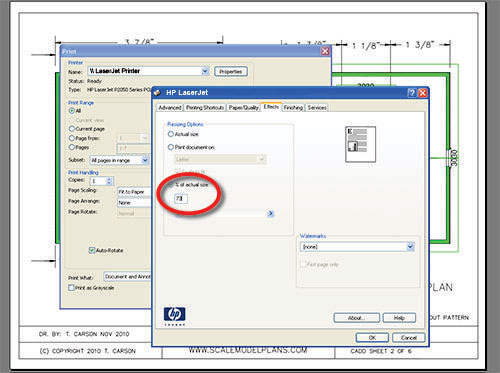Click OK in HP LaserJet dialog
The width and height of the screenshot is (500, 373).
(372, 337)
